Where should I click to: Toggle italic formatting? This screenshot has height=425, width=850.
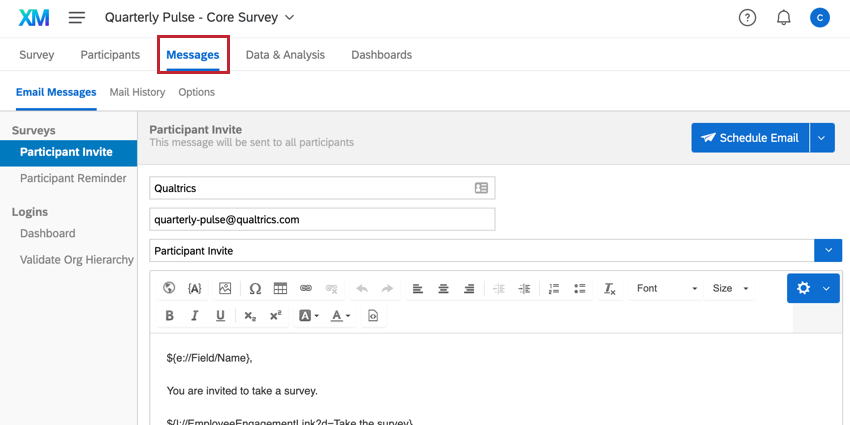195,316
